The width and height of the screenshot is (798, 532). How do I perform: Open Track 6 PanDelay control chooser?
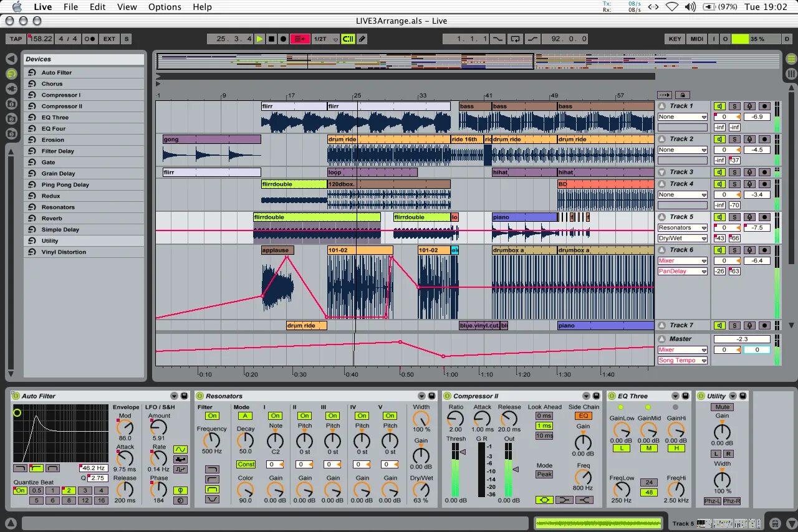coord(683,271)
